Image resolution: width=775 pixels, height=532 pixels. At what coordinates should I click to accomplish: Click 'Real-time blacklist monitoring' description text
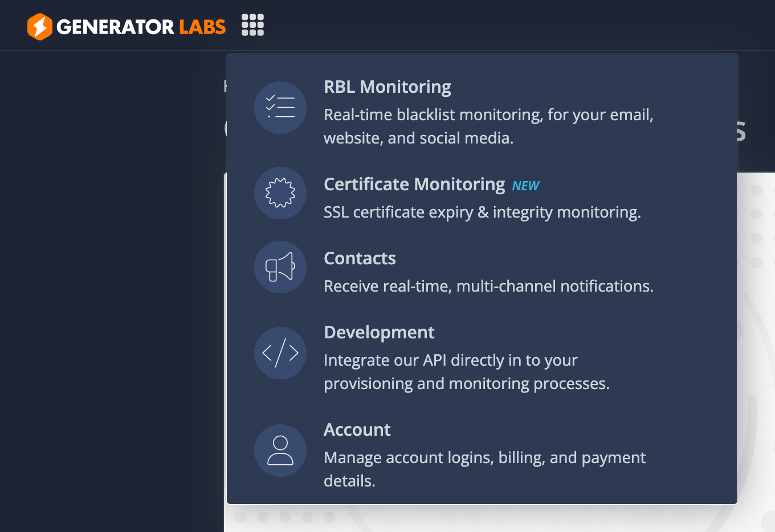488,126
